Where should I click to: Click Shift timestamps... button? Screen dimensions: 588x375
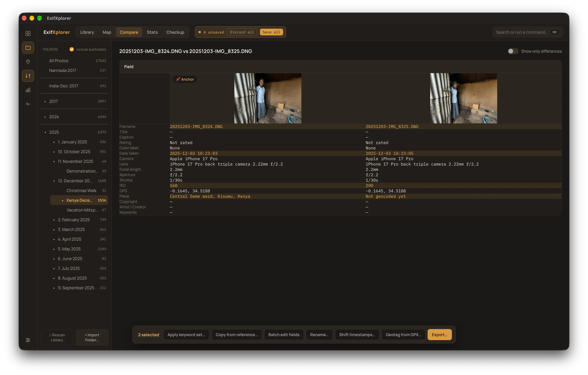(x=357, y=335)
